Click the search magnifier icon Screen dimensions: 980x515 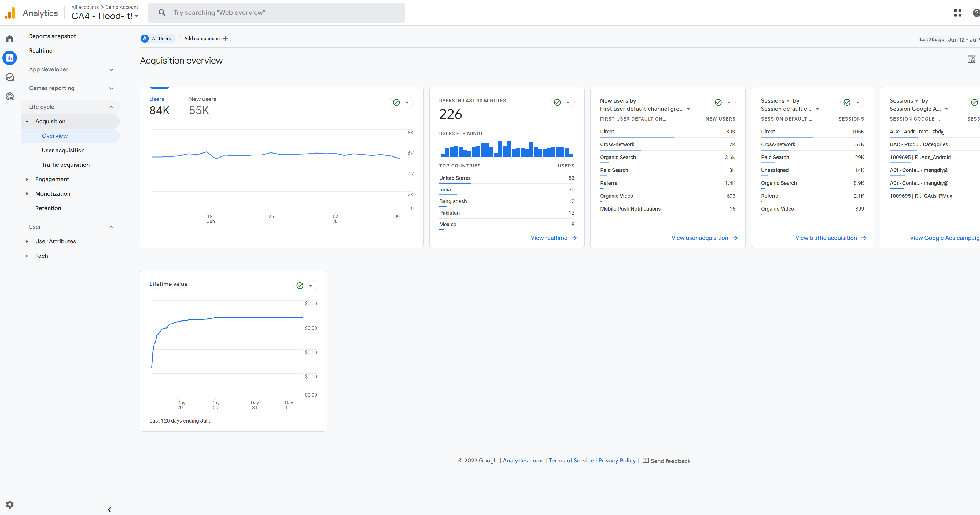[x=162, y=13]
